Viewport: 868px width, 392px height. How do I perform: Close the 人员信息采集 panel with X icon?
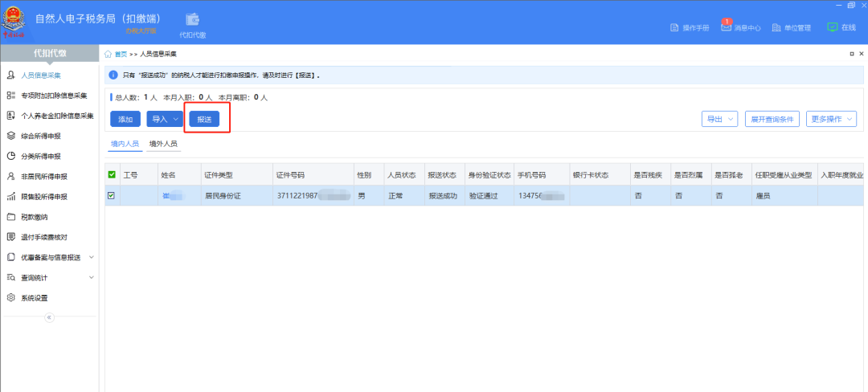point(861,54)
